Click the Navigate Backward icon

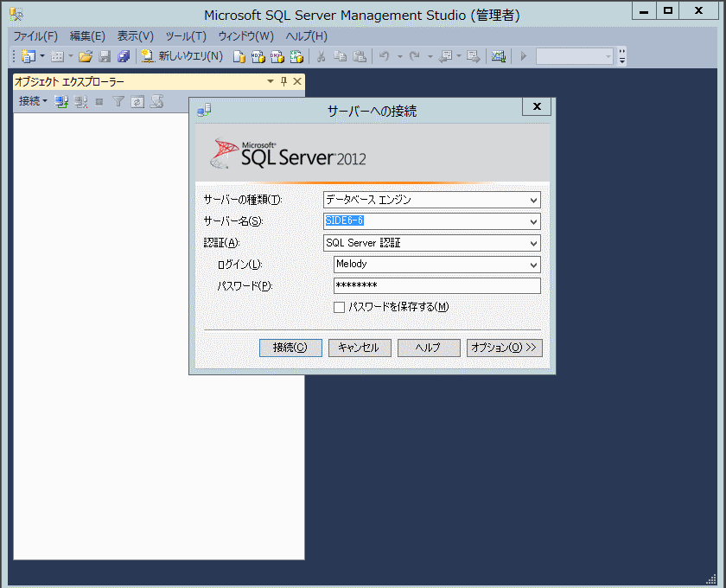(445, 56)
